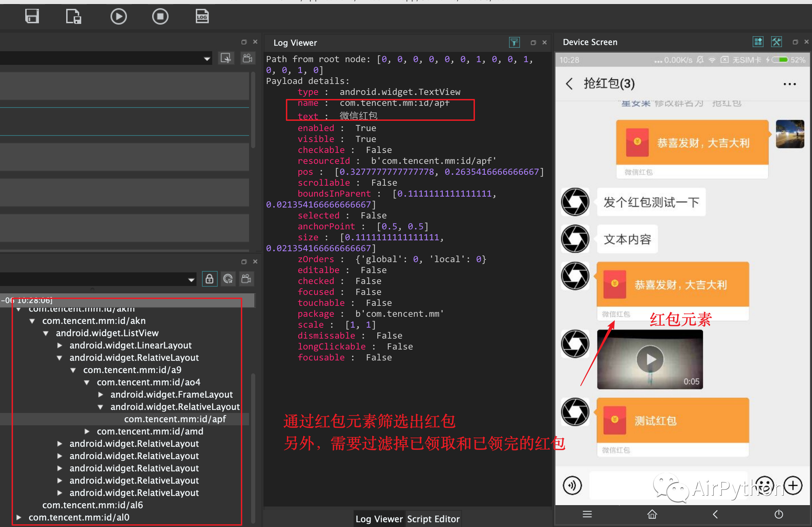
Task: Toggle voice input in chat bar
Action: point(572,485)
